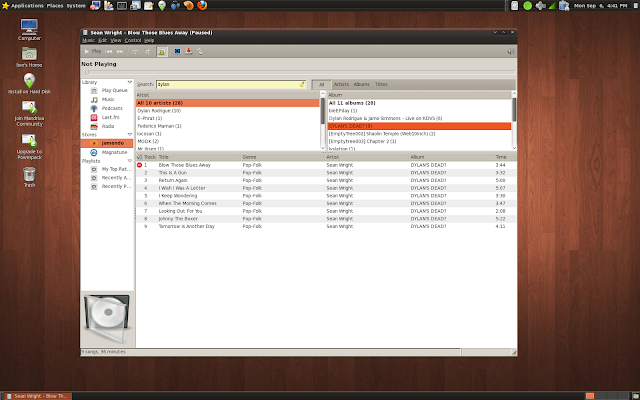
Task: Open the Control menu
Action: point(133,40)
